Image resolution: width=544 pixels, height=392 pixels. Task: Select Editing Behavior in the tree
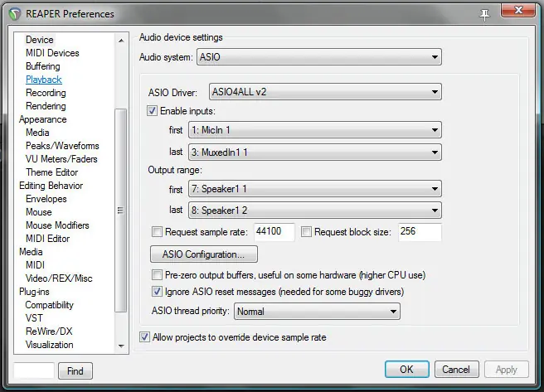[x=51, y=186]
